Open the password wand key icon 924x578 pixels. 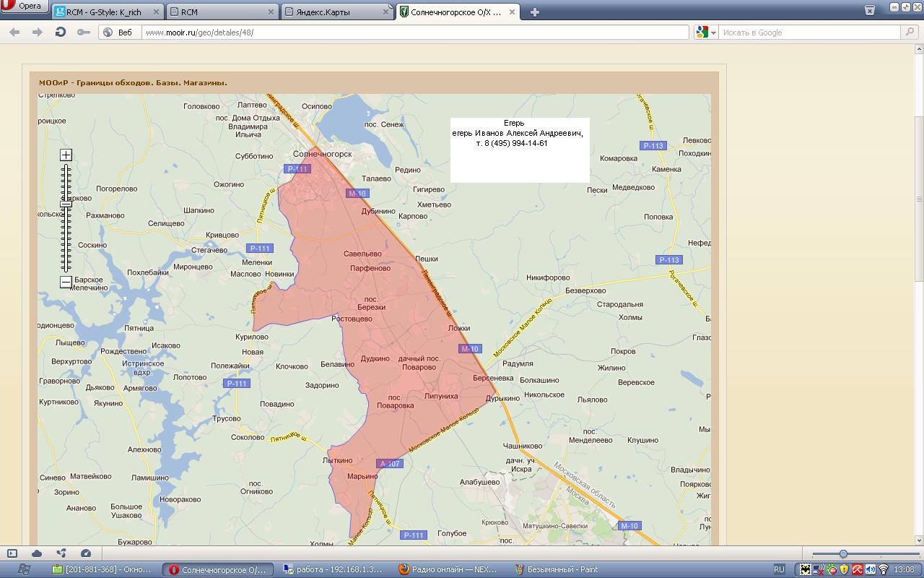(84, 33)
